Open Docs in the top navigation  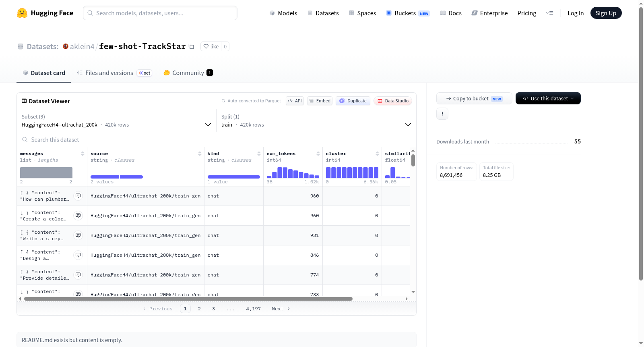coord(451,13)
